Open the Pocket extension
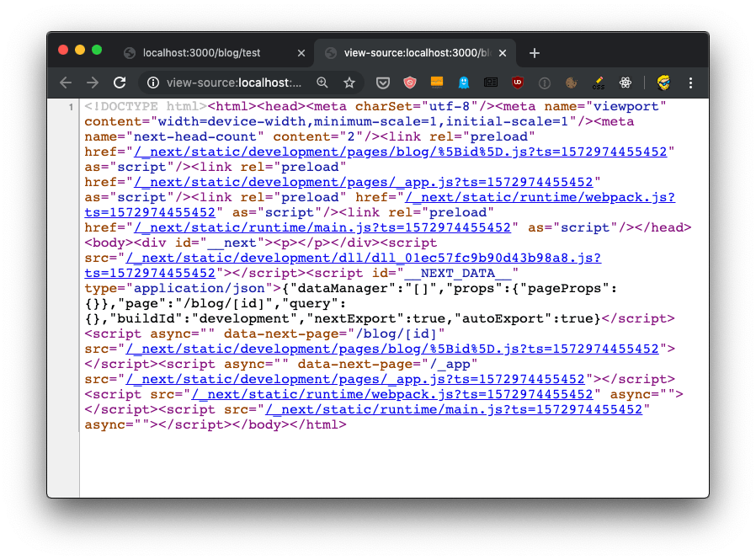The height and width of the screenshot is (560, 756). pyautogui.click(x=382, y=83)
